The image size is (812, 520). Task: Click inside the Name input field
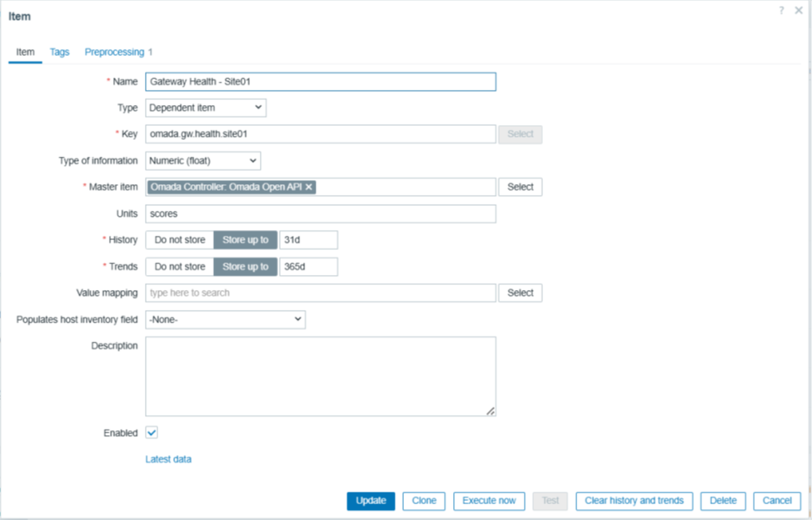321,82
